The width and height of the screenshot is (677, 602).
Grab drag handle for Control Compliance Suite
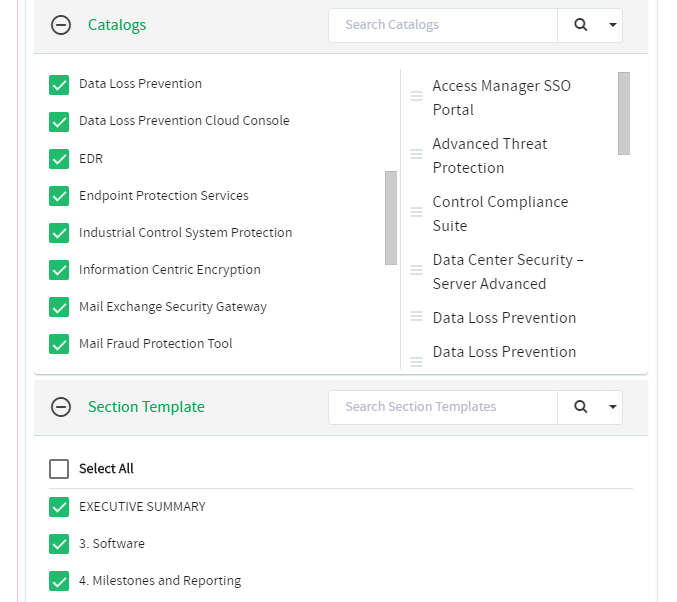tap(416, 212)
